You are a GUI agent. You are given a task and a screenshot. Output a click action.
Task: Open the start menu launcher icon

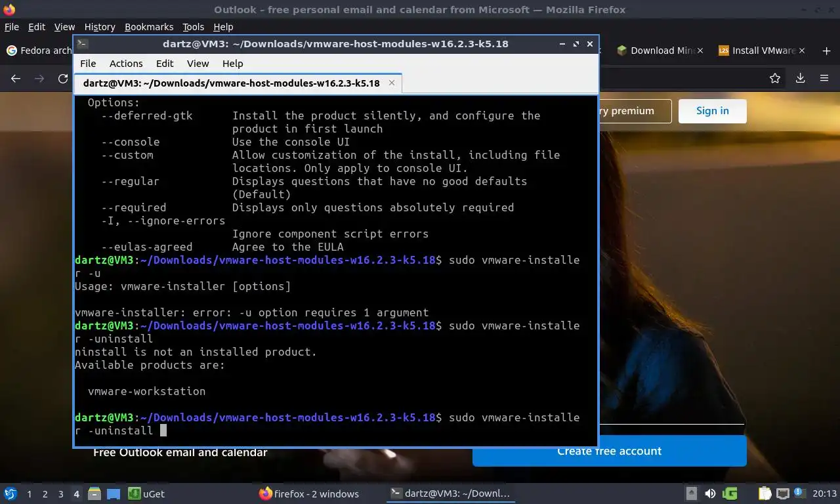click(x=10, y=493)
